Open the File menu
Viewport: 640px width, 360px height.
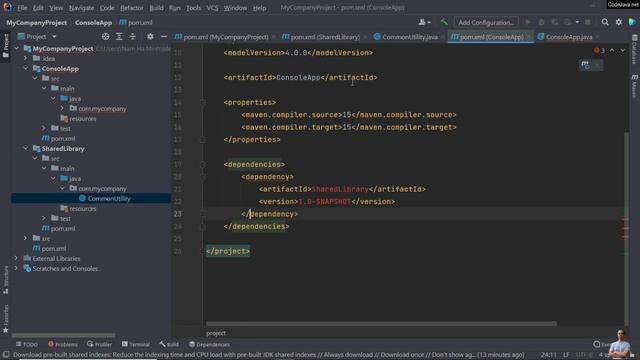point(22,8)
